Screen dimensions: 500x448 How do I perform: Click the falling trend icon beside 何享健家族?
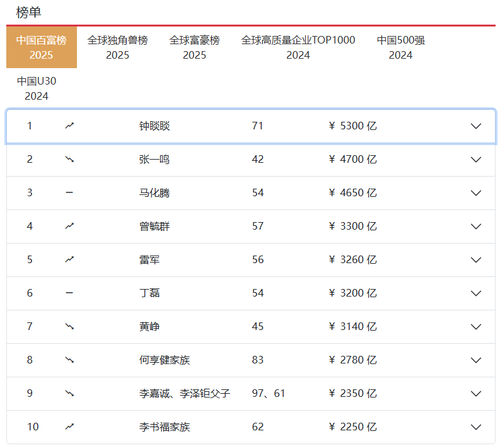[x=69, y=360]
